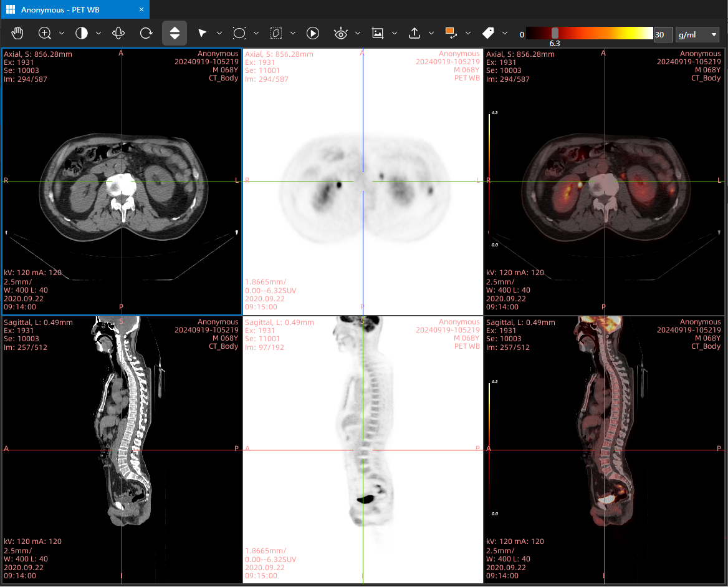This screenshot has height=587, width=728.
Task: Select the window/level contrast tool
Action: [x=82, y=33]
